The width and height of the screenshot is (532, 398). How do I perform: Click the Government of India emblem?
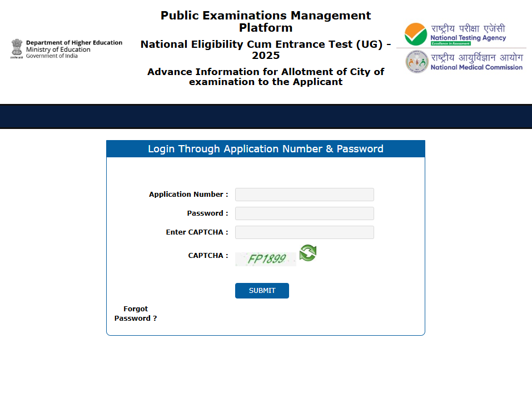pos(17,48)
